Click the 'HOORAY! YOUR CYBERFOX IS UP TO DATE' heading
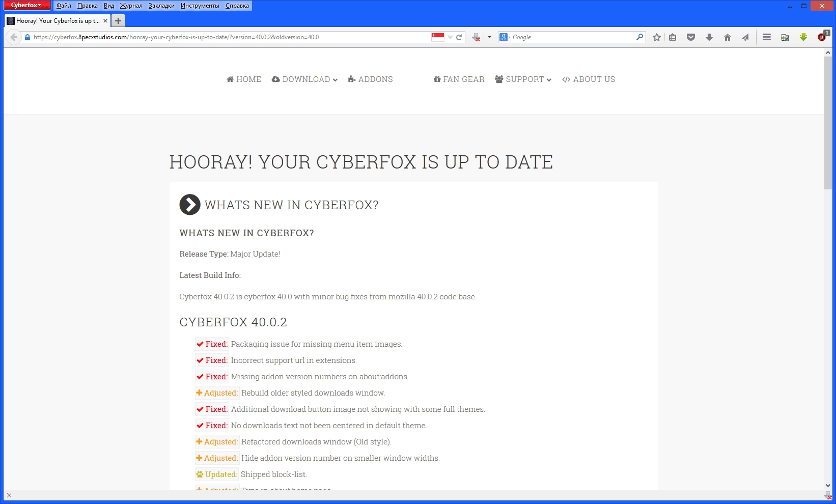836x504 pixels. tap(361, 162)
